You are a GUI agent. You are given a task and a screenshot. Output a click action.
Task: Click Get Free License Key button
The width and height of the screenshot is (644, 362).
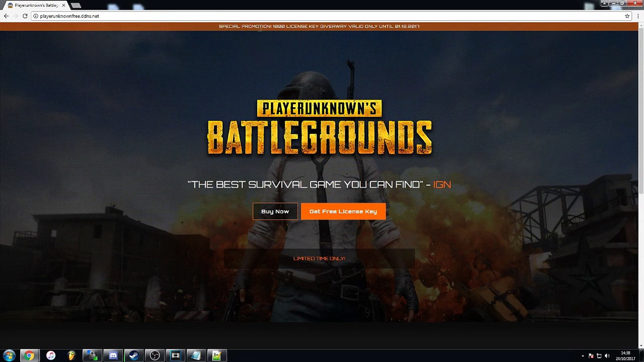click(x=343, y=212)
